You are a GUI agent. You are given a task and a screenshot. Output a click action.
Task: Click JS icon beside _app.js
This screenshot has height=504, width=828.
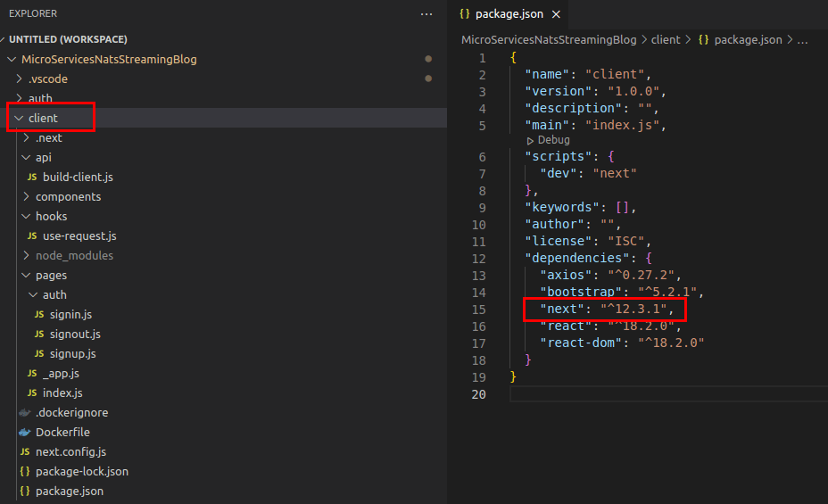tap(32, 374)
